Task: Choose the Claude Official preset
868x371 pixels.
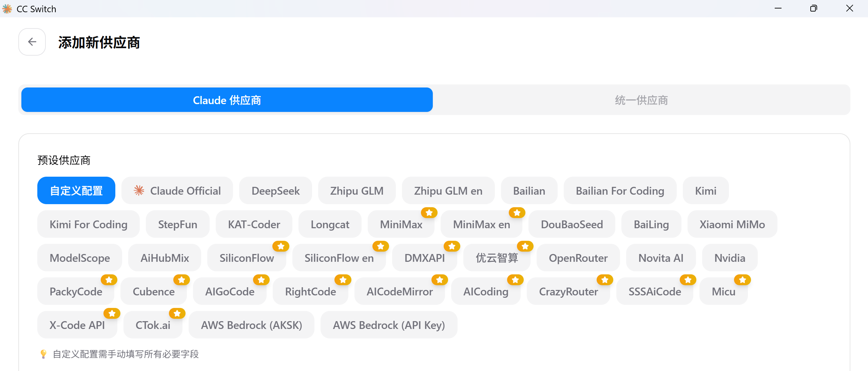Action: [x=177, y=191]
